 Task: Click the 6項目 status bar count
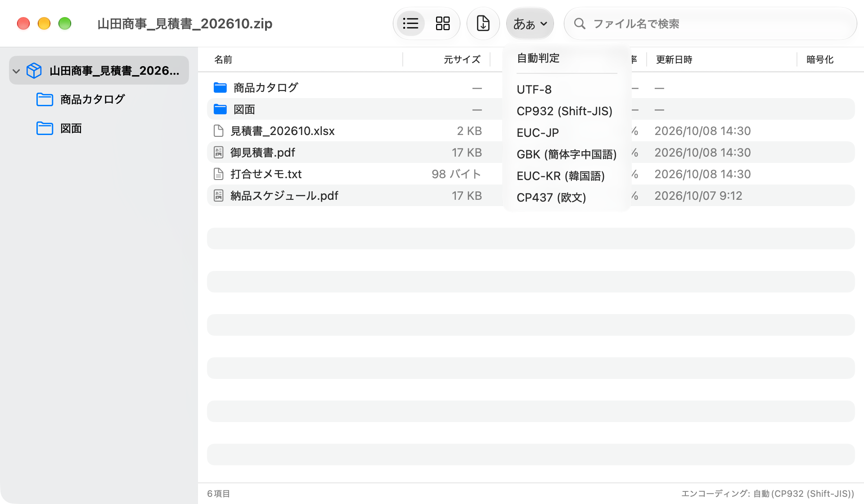219,494
